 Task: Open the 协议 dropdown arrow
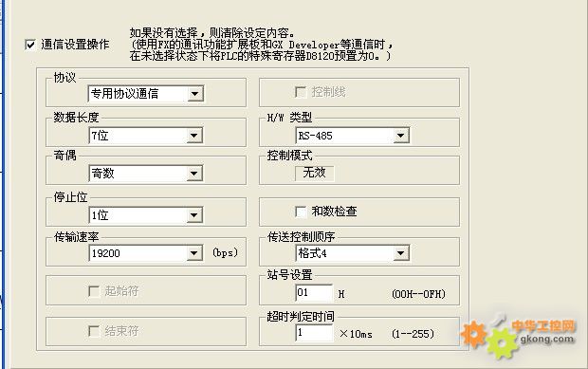(195, 94)
